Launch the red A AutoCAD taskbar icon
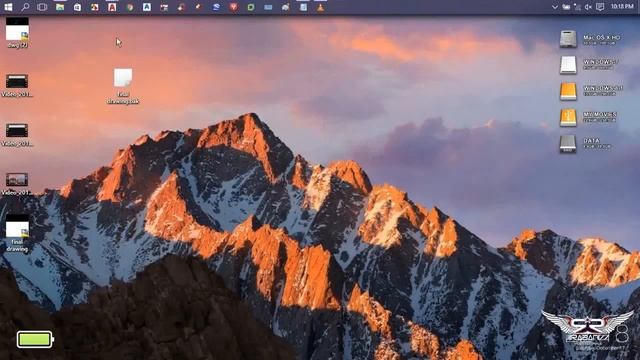This screenshot has width=640, height=360. (112, 7)
